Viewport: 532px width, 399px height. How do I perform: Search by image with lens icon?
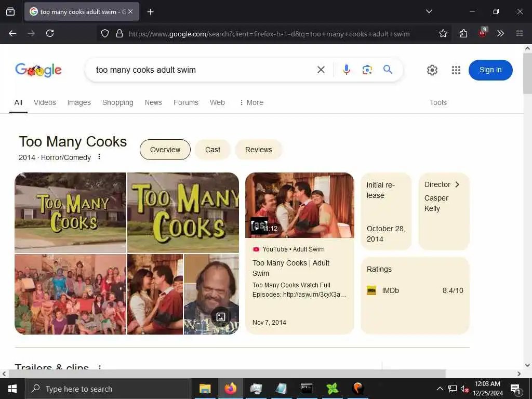click(x=367, y=70)
